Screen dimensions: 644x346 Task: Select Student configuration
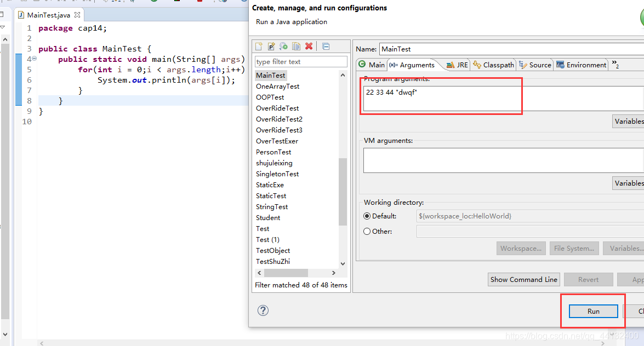point(268,217)
